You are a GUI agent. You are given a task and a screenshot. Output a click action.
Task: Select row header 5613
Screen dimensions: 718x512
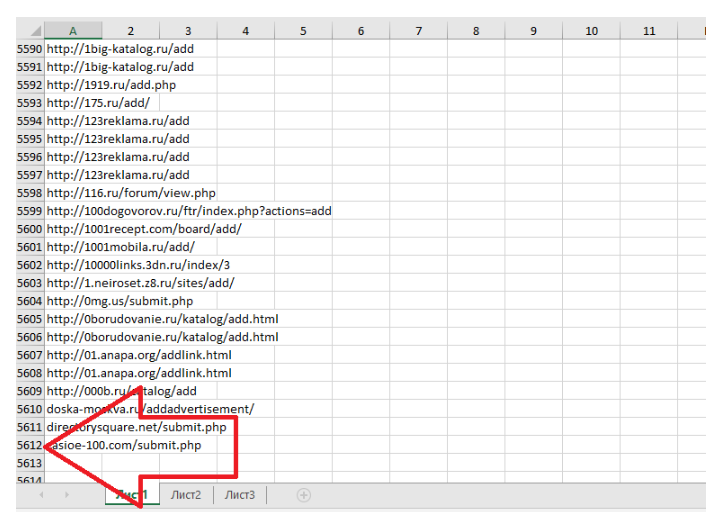pyautogui.click(x=29, y=463)
